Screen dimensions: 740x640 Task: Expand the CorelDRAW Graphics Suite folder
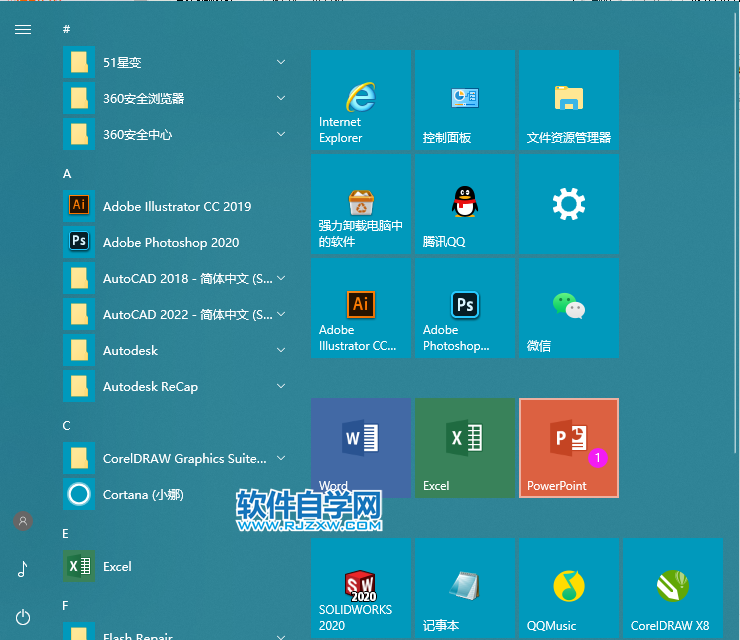(x=281, y=459)
